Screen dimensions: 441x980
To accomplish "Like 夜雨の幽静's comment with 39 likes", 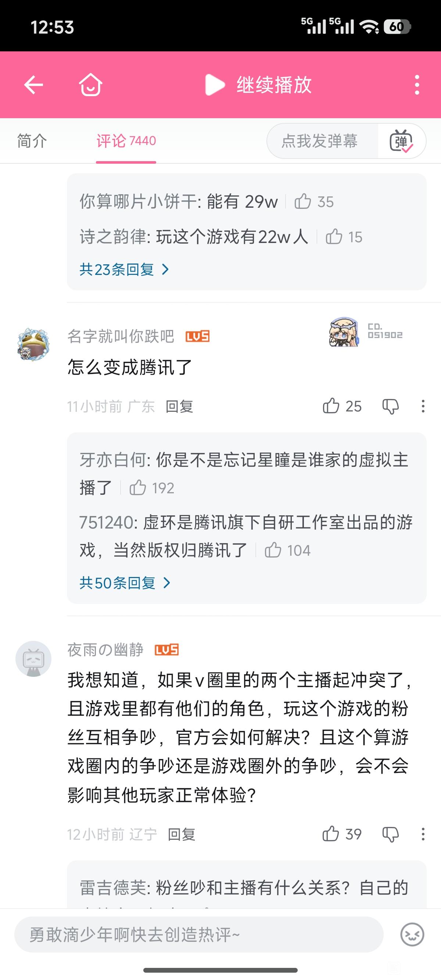I will tap(330, 834).
